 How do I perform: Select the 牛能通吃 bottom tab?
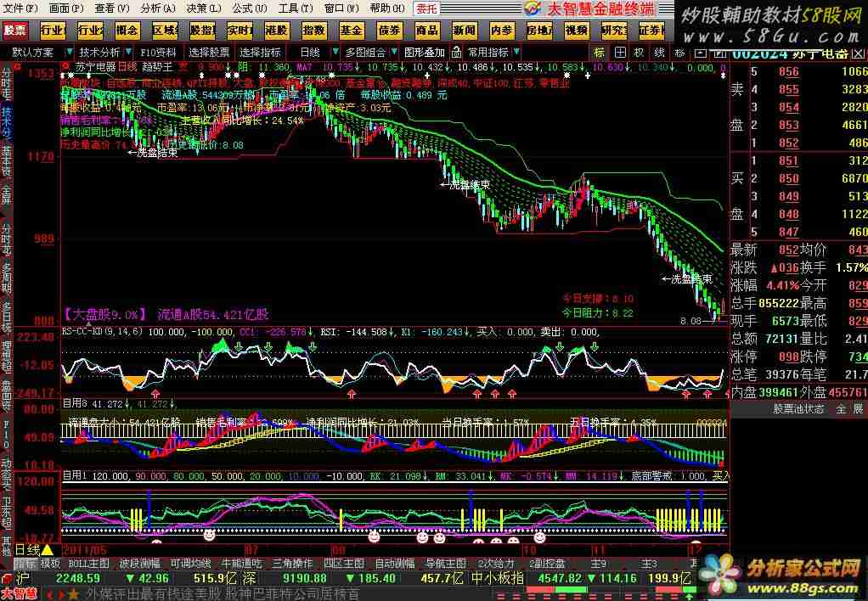(x=242, y=564)
